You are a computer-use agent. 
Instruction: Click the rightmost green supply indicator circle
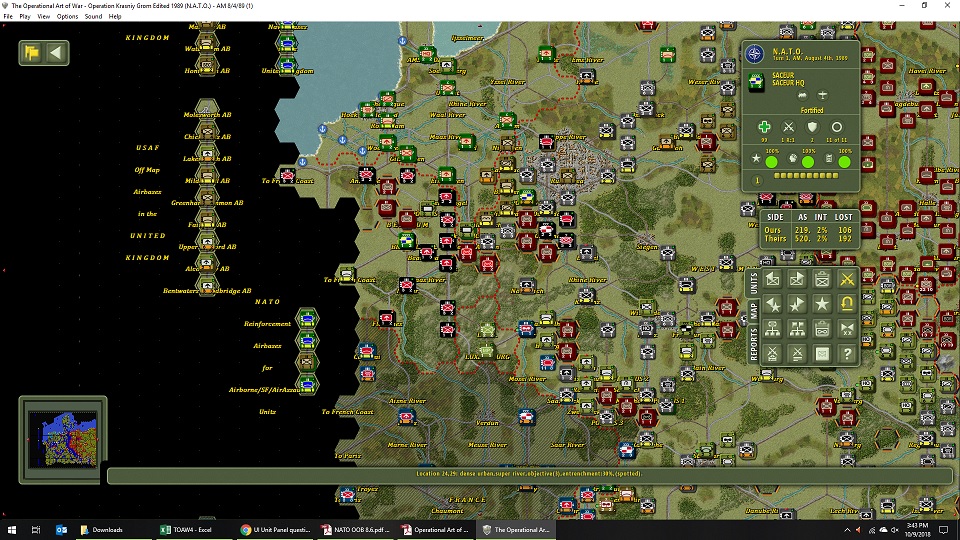845,162
